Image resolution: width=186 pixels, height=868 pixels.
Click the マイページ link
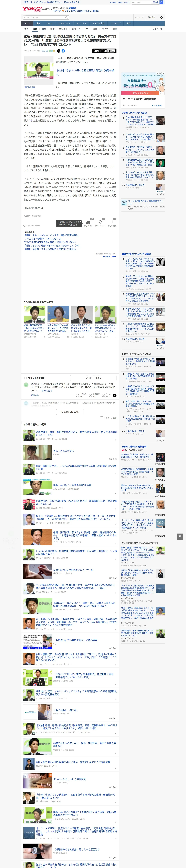pos(139,18)
